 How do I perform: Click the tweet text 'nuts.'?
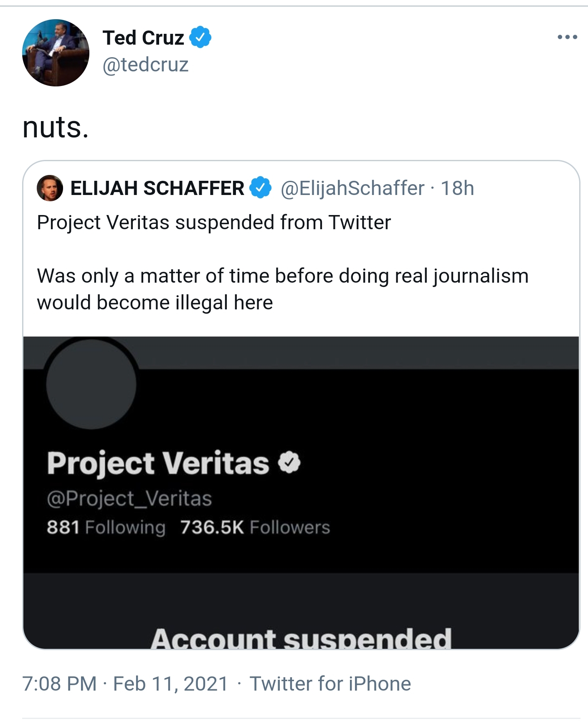(56, 127)
